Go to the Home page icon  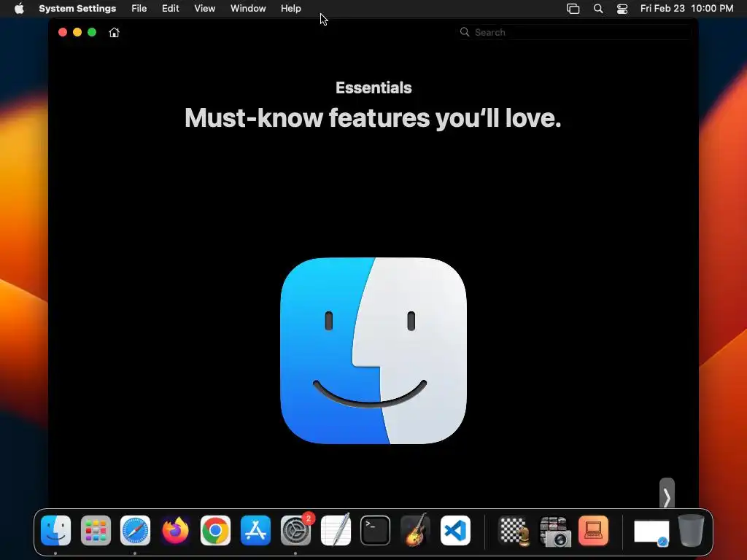pyautogui.click(x=114, y=32)
